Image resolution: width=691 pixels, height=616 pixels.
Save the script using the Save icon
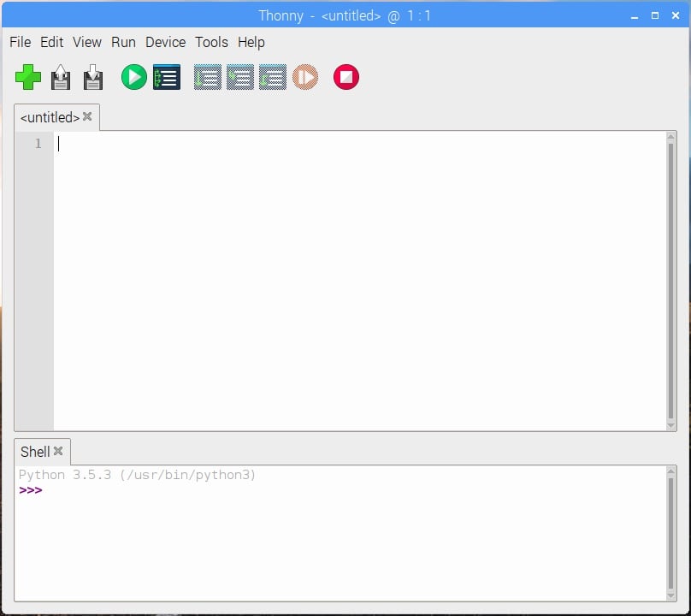click(x=92, y=78)
